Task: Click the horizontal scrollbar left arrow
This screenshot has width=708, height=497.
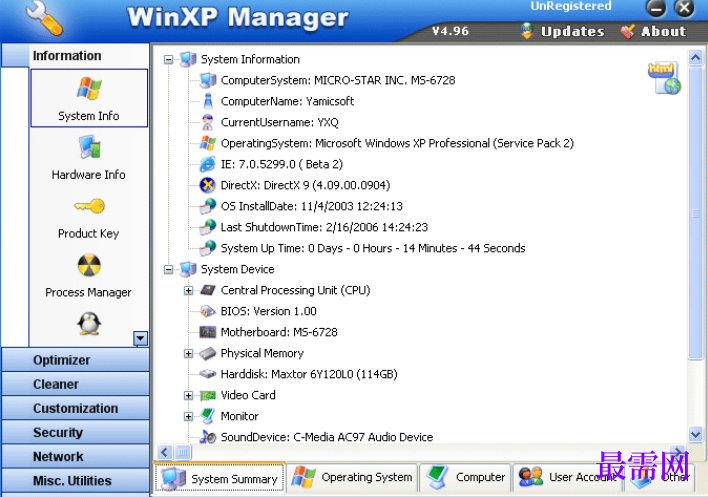Action: click(x=165, y=452)
